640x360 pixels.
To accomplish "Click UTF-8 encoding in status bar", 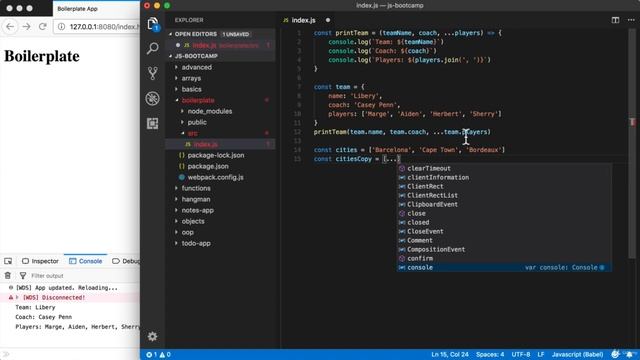I will tap(521, 355).
